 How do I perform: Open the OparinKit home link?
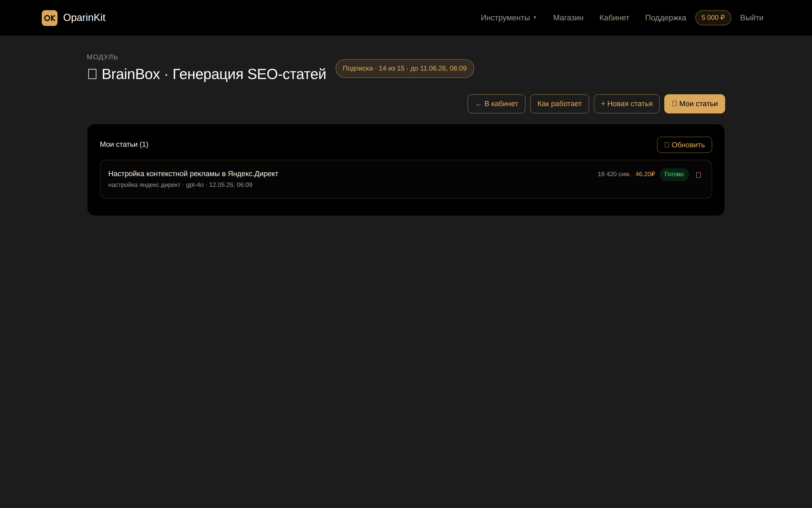(74, 18)
